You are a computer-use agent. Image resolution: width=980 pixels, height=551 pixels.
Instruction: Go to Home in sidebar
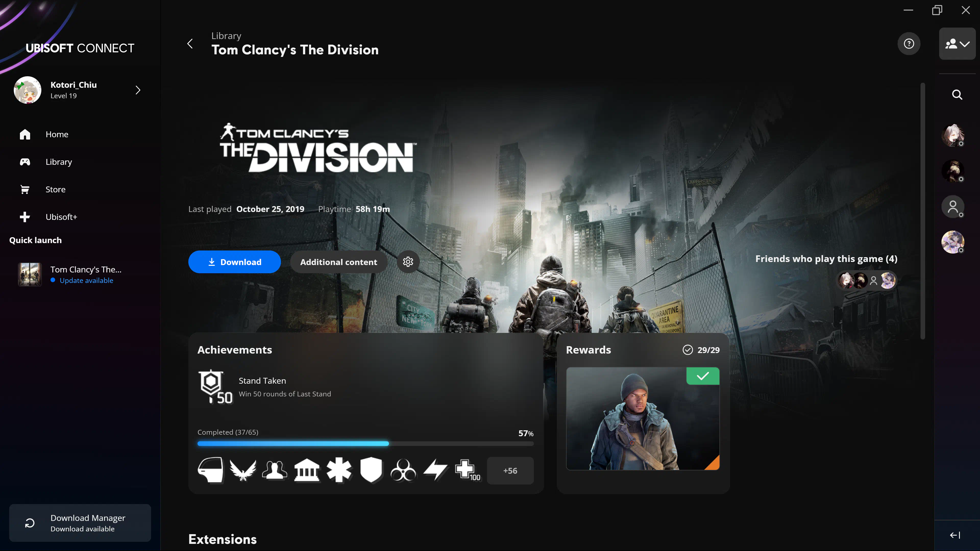click(57, 134)
